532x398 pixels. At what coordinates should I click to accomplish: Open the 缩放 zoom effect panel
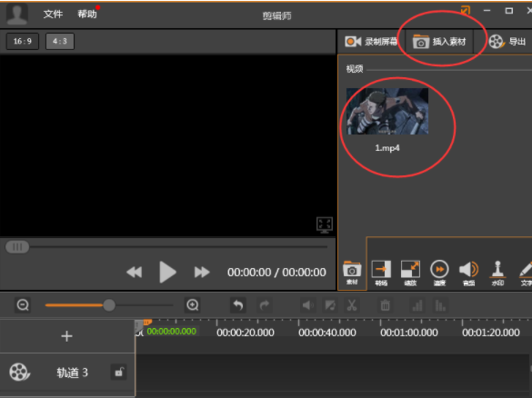[x=410, y=274]
